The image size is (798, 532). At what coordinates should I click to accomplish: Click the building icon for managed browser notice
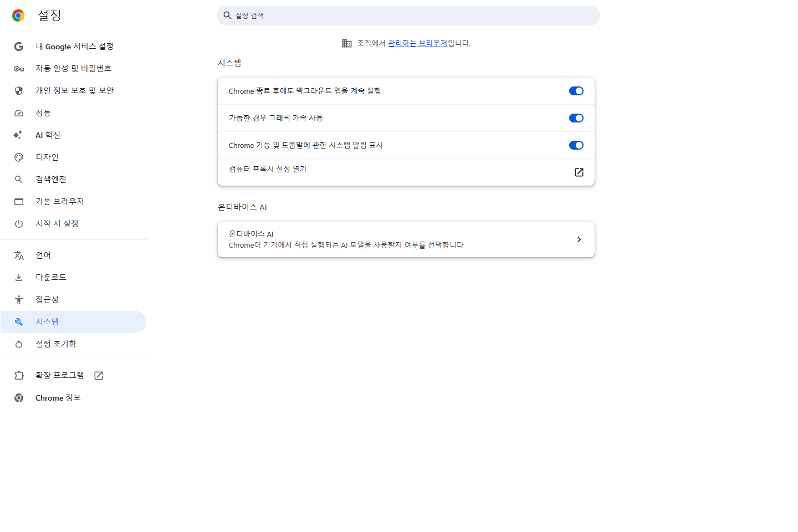click(347, 43)
